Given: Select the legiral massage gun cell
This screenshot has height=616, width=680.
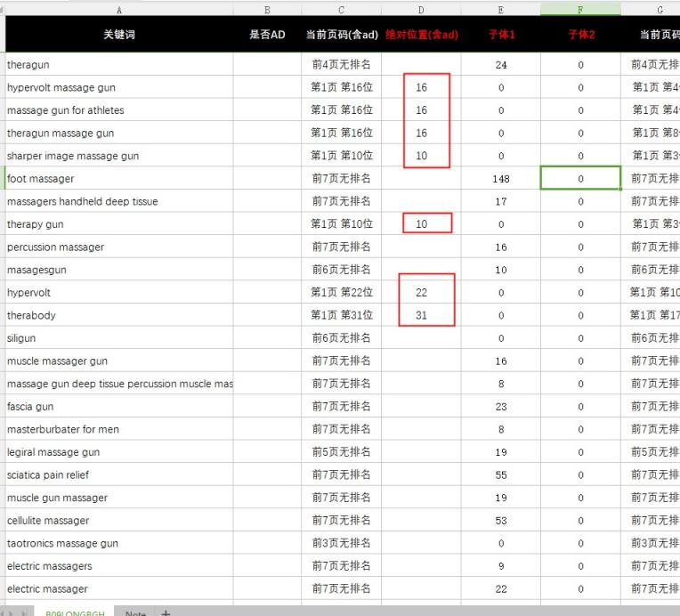Looking at the screenshot, I should (119, 451).
